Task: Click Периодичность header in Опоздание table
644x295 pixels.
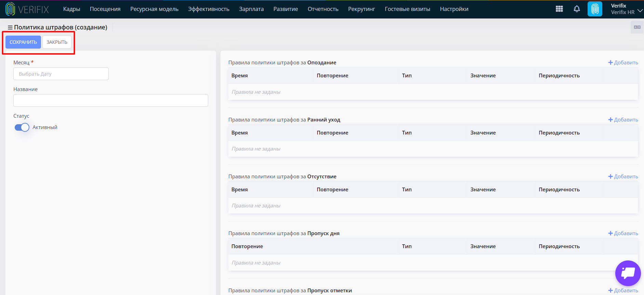Action: pos(559,76)
